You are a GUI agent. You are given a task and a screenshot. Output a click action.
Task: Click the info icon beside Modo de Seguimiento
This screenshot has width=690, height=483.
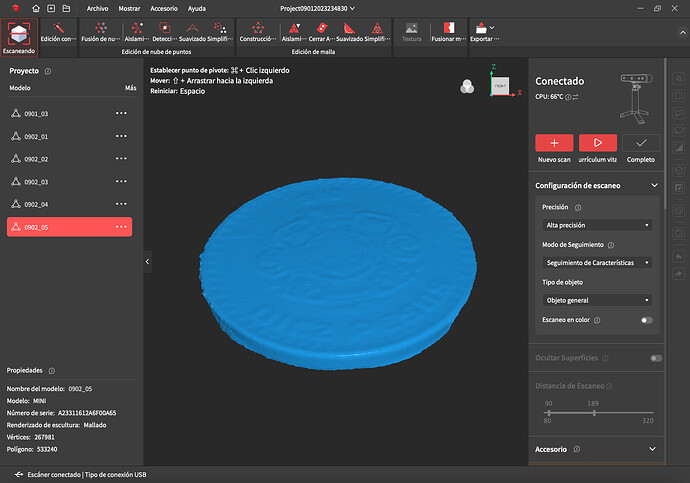pos(611,245)
